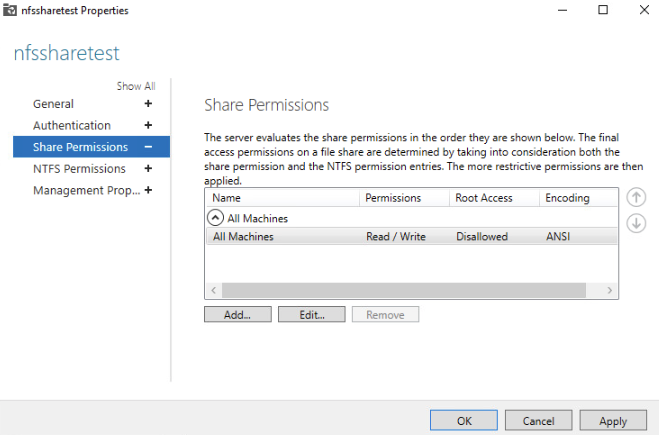The image size is (659, 435).
Task: Click the Show All link
Action: click(x=136, y=87)
